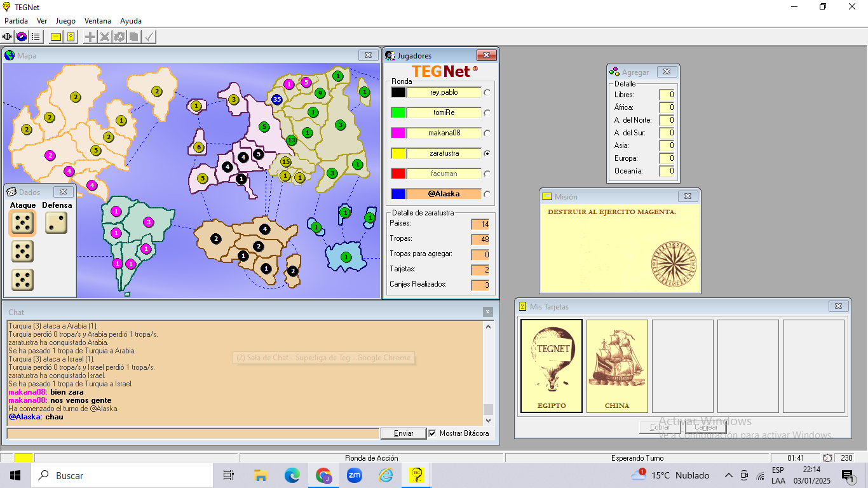This screenshot has width=868, height=488.
Task: Select the CHINA card
Action: pos(617,366)
